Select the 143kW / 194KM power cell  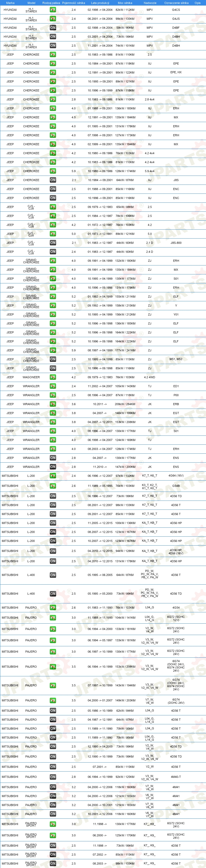125,685
